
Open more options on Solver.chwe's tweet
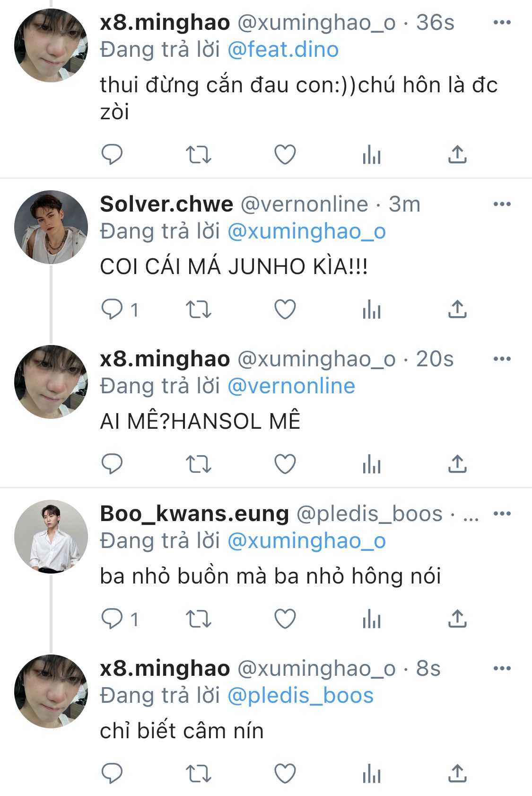(x=502, y=204)
